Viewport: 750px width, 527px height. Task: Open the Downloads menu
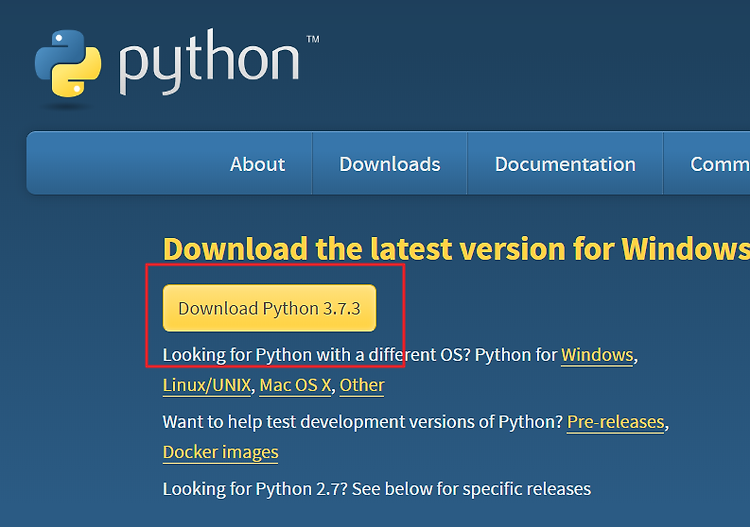point(389,164)
